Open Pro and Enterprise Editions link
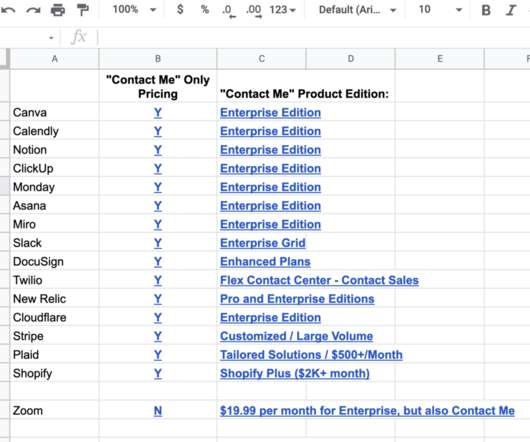The width and height of the screenshot is (530, 442). pos(297,299)
